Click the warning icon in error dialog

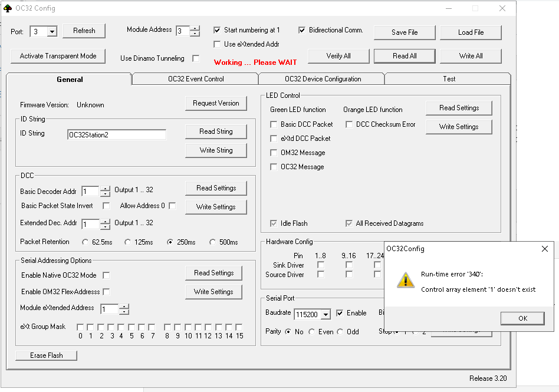tap(405, 280)
